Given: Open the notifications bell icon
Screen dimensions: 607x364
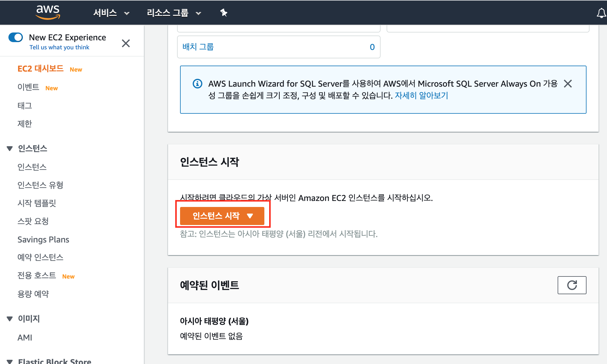Looking at the screenshot, I should point(601,13).
